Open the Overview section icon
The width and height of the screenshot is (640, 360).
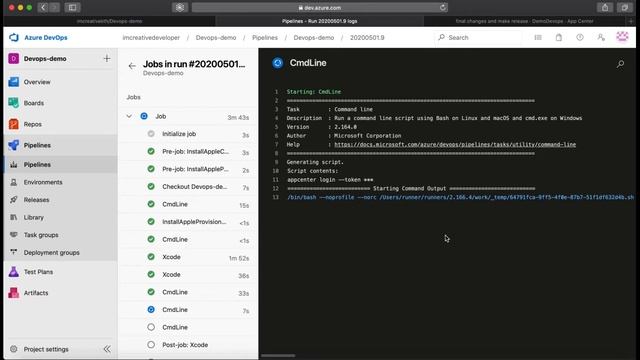tap(13, 82)
